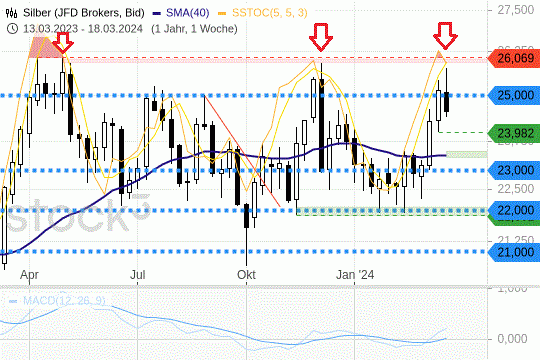This screenshot has width=540, height=360.
Task: Toggle the SMA(40) legend entry
Action: click(x=181, y=13)
